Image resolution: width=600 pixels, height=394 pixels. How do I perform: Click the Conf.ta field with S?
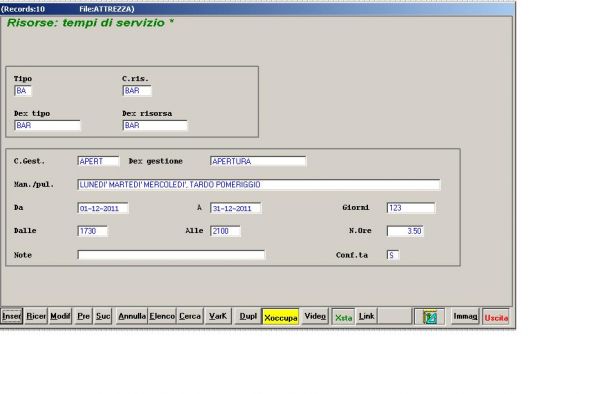393,255
